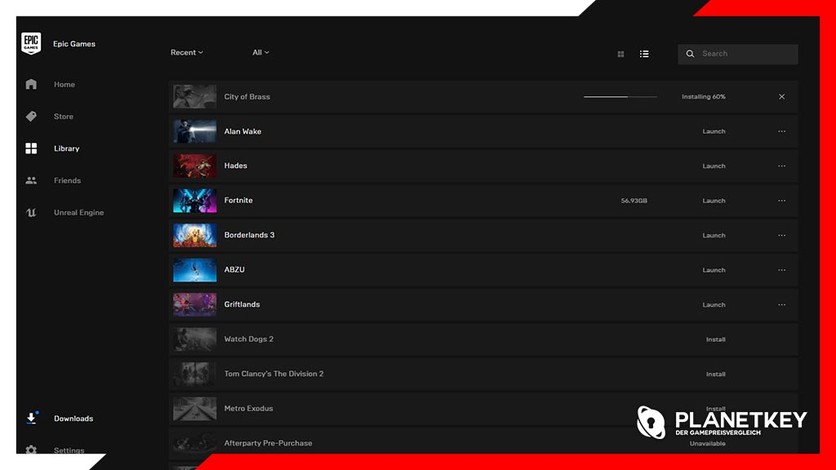Expand the Recent sort dropdown
The height and width of the screenshot is (470, 836).
pyautogui.click(x=187, y=53)
